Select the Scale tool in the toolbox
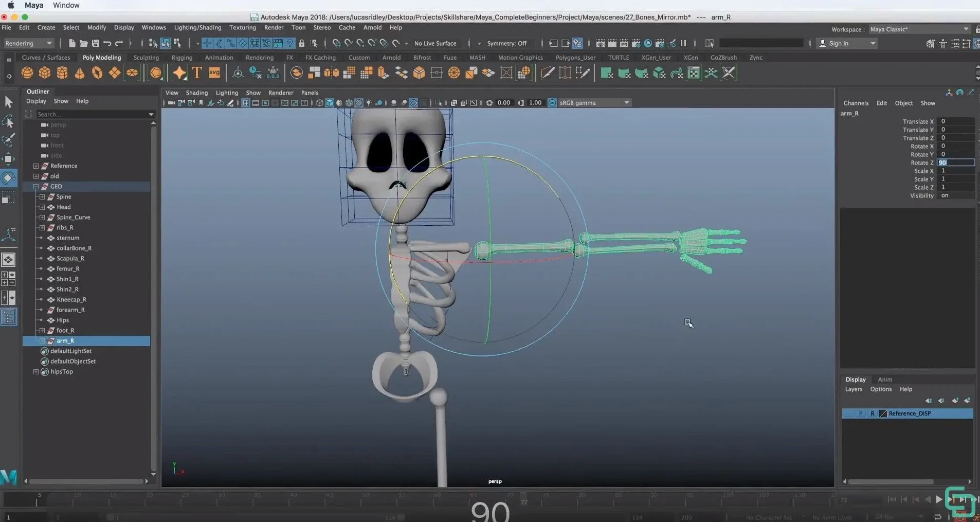This screenshot has width=980, height=522. [x=9, y=197]
